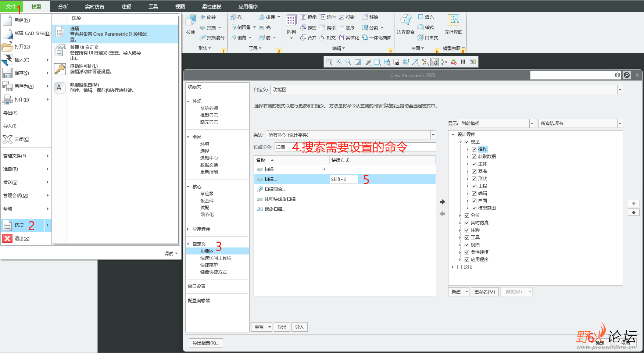Open the 所有选项卡 dropdown
The height and width of the screenshot is (353, 644).
coord(620,124)
